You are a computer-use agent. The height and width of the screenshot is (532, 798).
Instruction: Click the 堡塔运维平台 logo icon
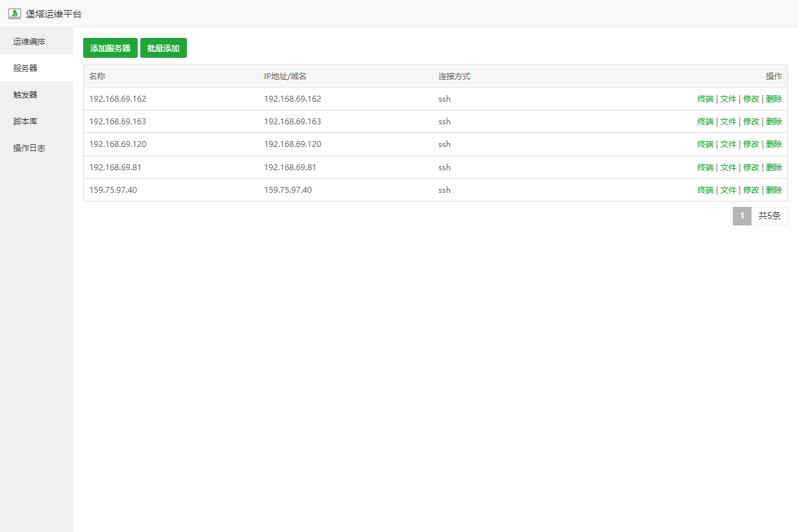(x=15, y=13)
